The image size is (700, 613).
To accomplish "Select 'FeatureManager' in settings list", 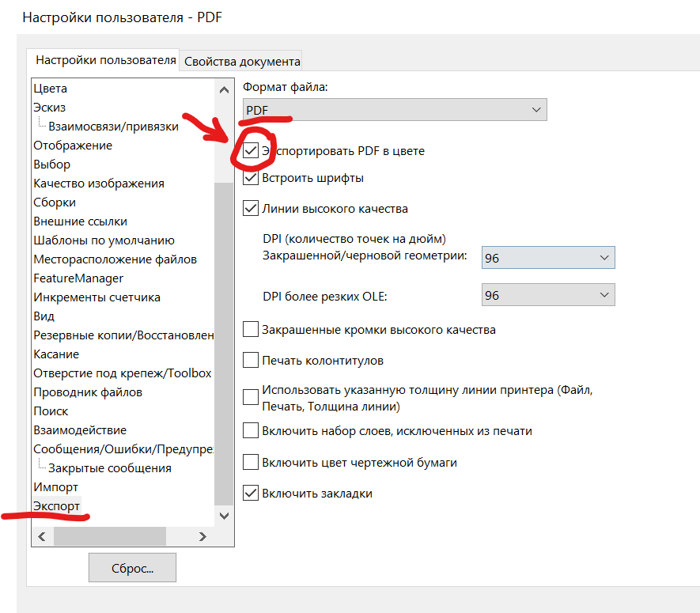I will pos(78,278).
